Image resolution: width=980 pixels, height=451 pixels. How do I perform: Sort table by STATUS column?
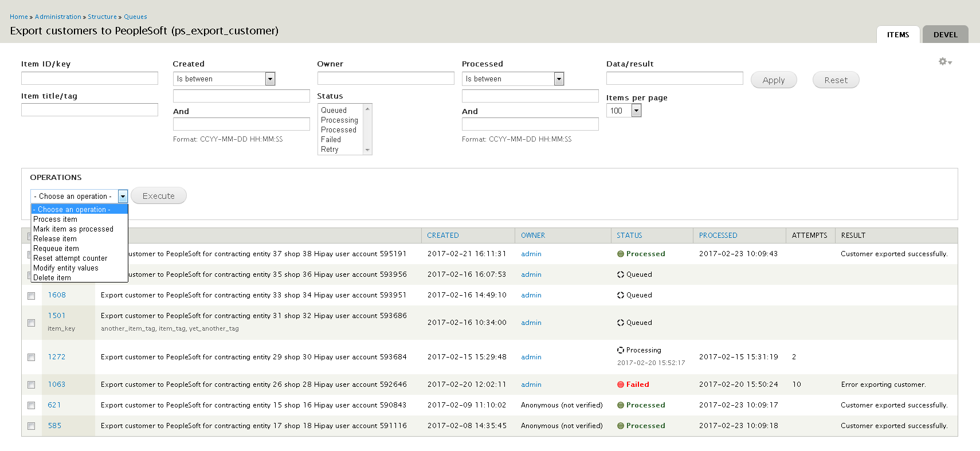(629, 236)
